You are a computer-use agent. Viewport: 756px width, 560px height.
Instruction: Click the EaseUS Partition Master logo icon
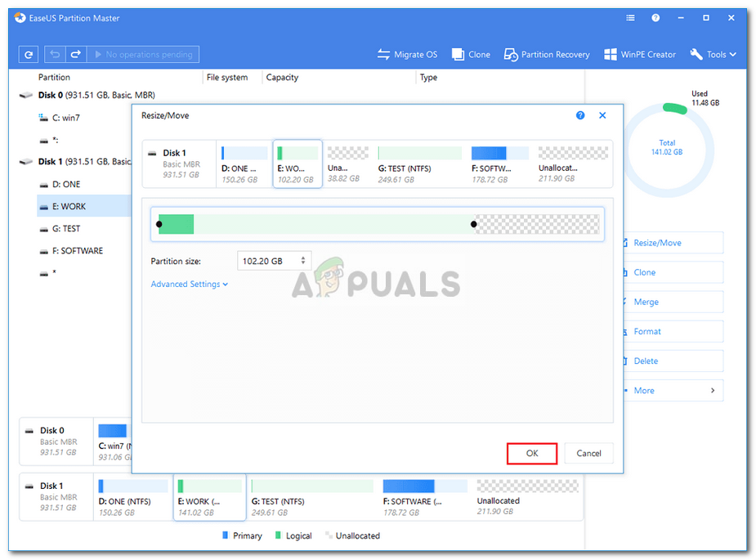[x=20, y=18]
